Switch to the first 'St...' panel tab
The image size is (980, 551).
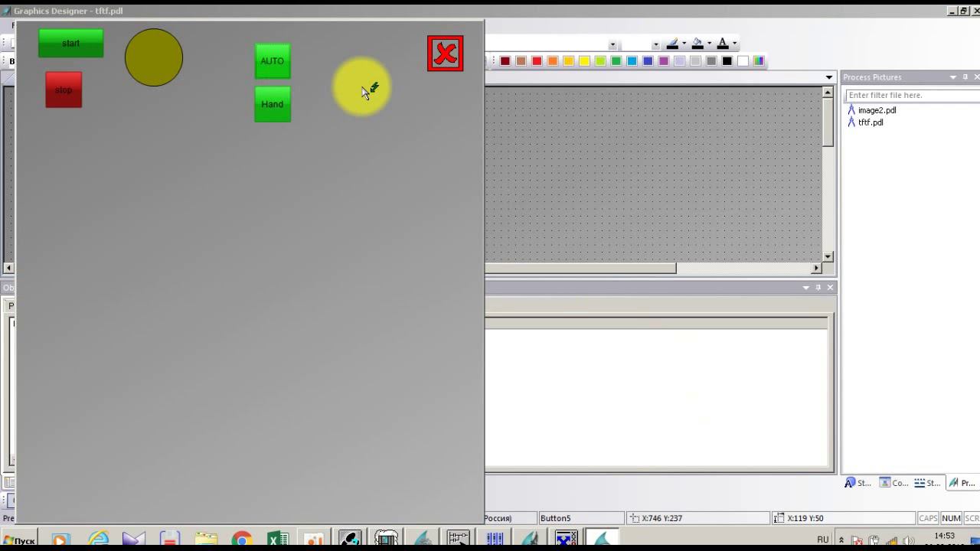coord(858,483)
